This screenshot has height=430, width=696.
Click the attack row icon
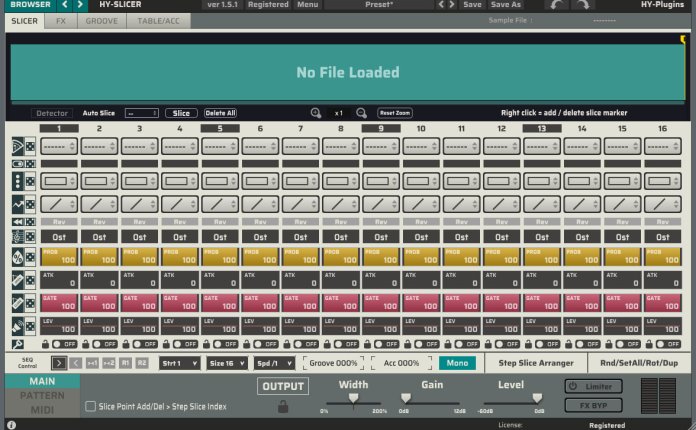[17, 280]
